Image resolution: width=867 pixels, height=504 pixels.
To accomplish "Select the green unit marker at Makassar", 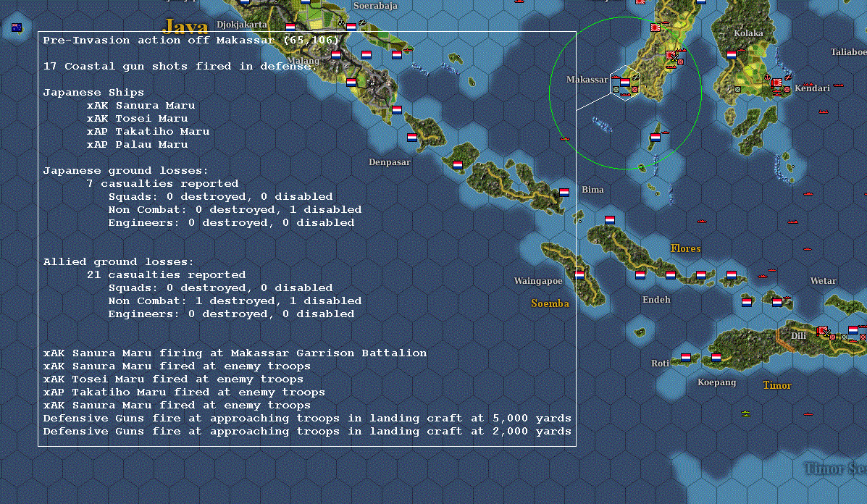I will 616,90.
